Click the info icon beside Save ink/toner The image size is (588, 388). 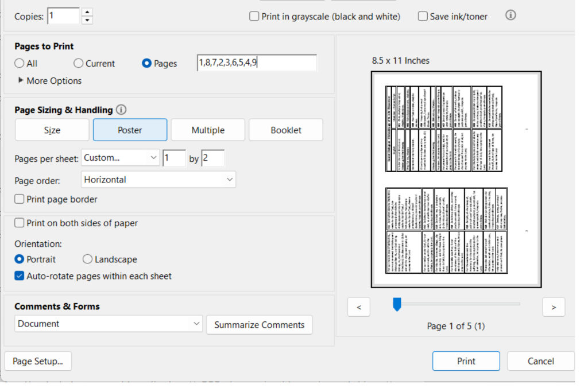click(x=510, y=15)
